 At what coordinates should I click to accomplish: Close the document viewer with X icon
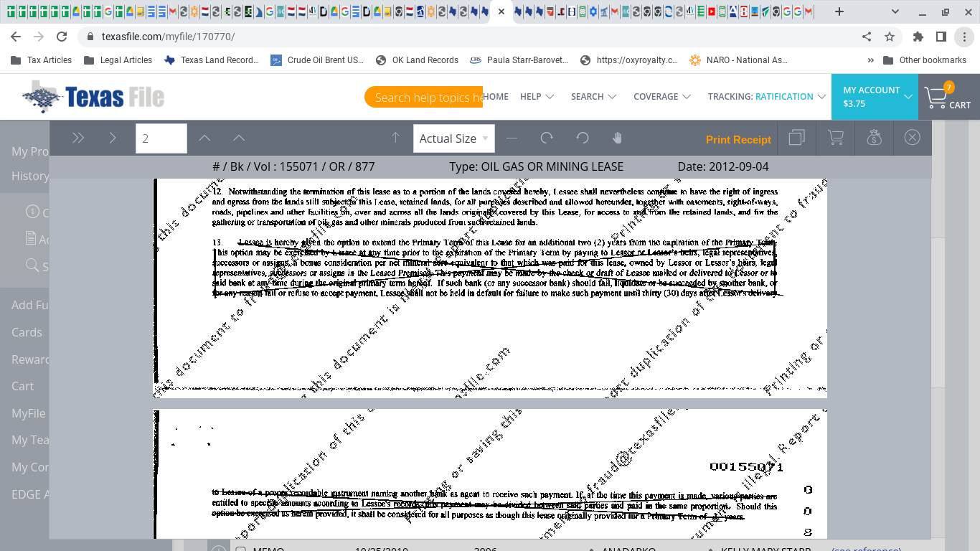(x=912, y=138)
